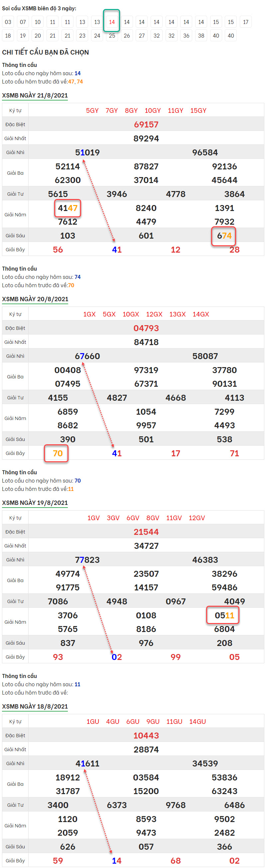This screenshot has width=265, height=868.
Task: Click the special prize number 69157
Action: (x=146, y=125)
